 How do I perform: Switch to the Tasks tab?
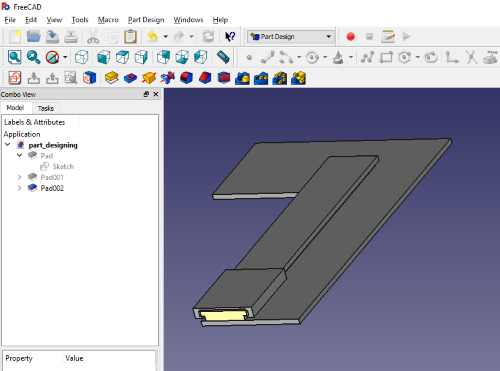pyautogui.click(x=46, y=108)
